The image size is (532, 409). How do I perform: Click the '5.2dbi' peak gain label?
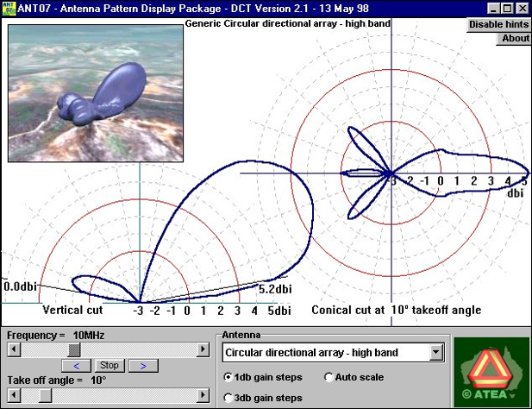[x=275, y=289]
